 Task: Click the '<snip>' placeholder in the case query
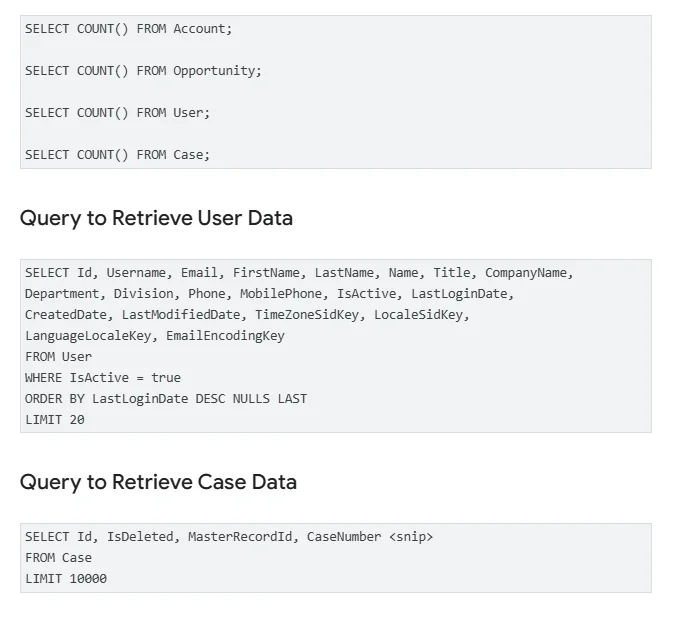(411, 537)
